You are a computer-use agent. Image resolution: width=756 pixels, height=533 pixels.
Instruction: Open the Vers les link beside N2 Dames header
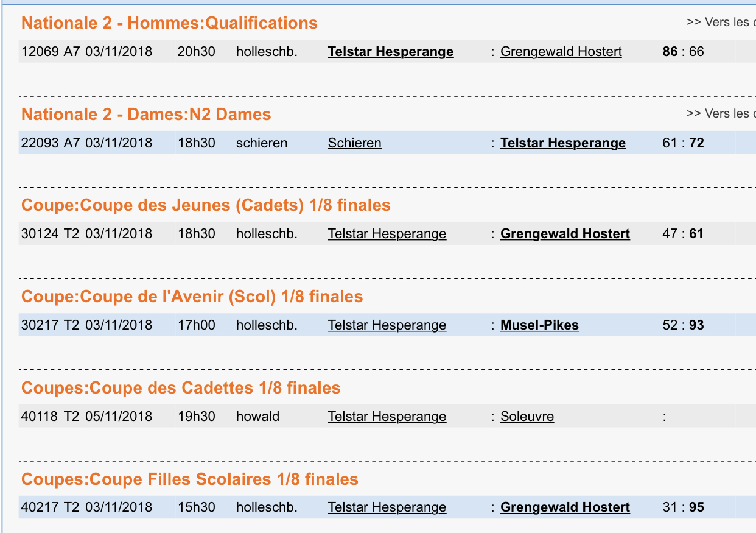point(719,113)
